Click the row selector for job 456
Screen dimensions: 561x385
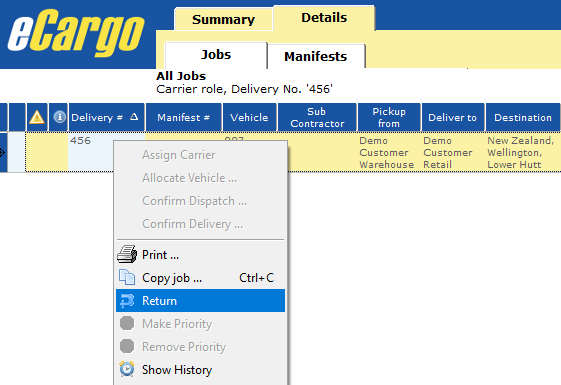pyautogui.click(x=3, y=152)
